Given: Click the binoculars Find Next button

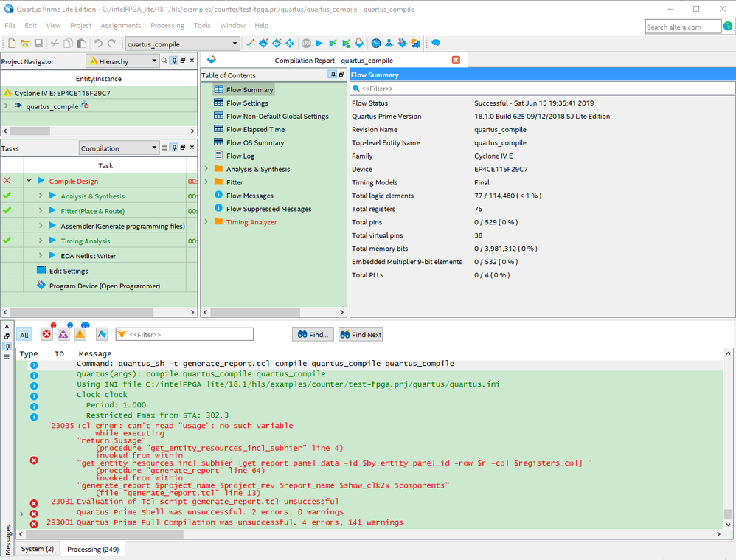Looking at the screenshot, I should coord(360,334).
